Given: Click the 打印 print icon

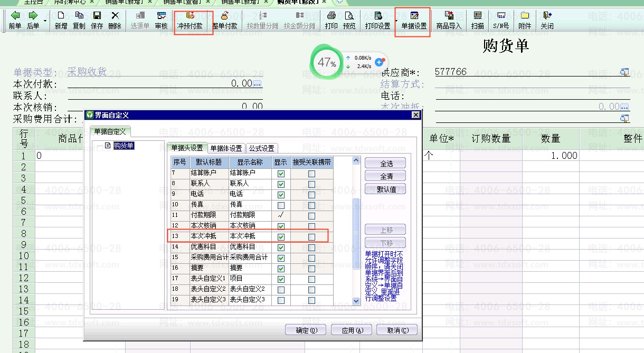Looking at the screenshot, I should (331, 20).
